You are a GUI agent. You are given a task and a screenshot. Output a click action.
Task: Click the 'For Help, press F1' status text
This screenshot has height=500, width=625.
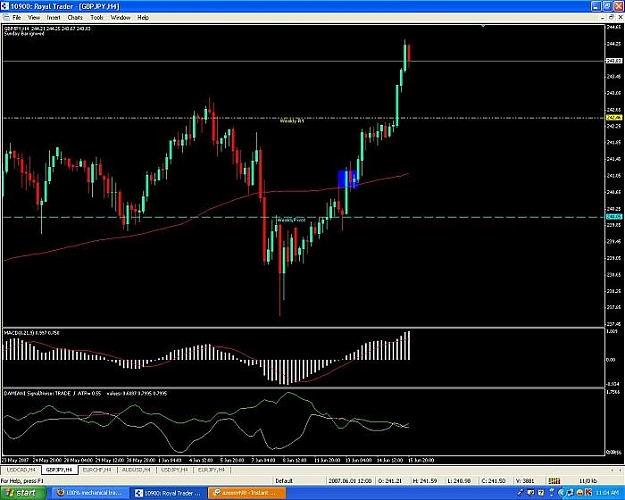point(22,481)
